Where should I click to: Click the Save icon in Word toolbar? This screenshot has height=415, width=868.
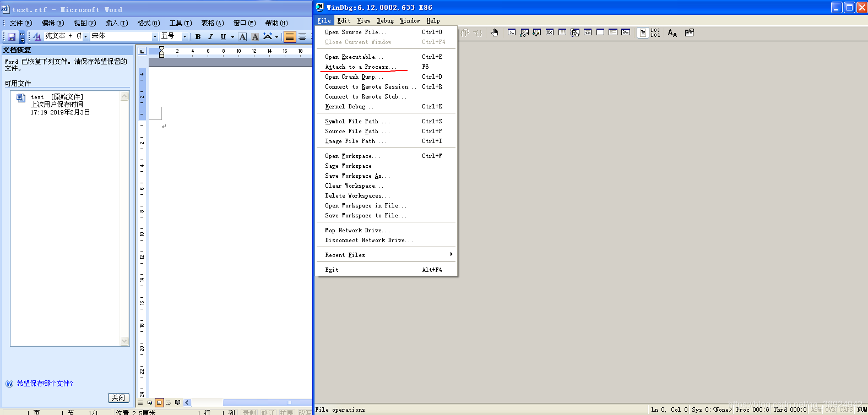(x=11, y=37)
